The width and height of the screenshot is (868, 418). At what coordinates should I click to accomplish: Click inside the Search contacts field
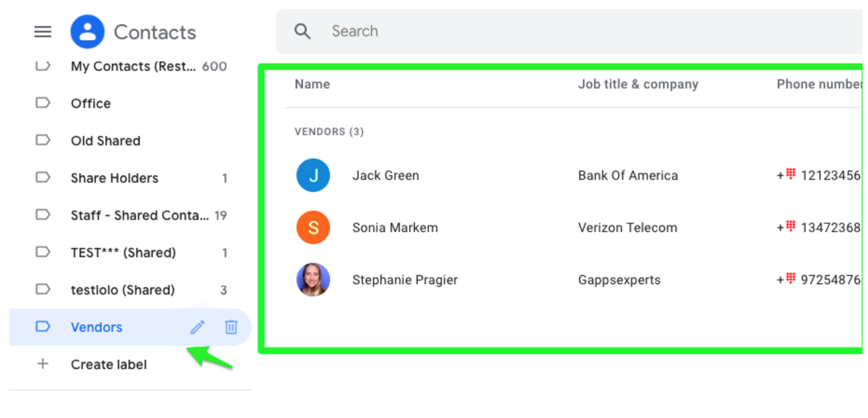coord(444,31)
